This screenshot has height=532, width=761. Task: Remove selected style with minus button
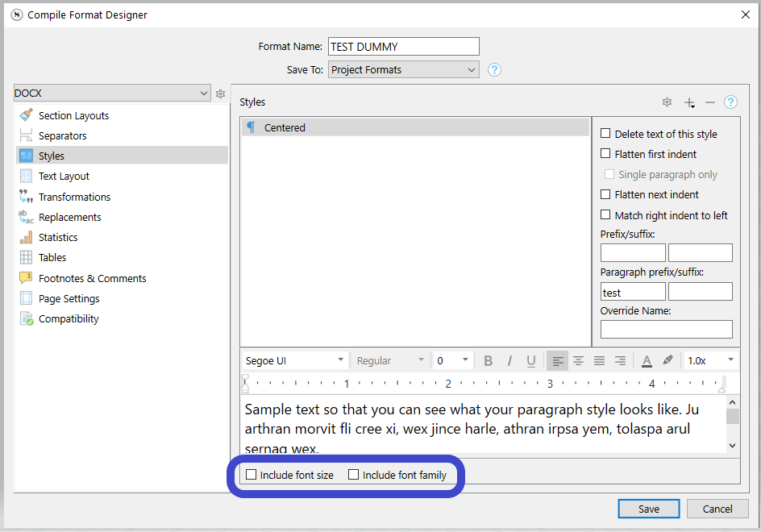click(710, 102)
